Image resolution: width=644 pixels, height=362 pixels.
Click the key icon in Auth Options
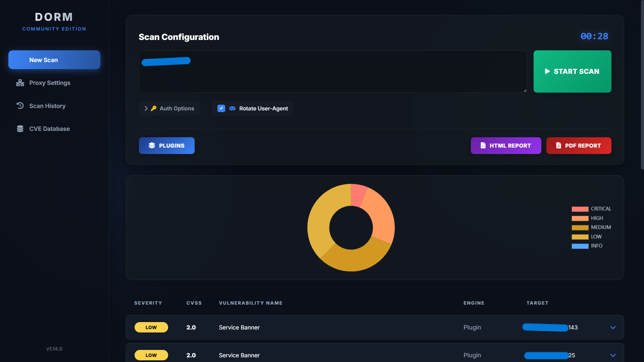click(154, 108)
